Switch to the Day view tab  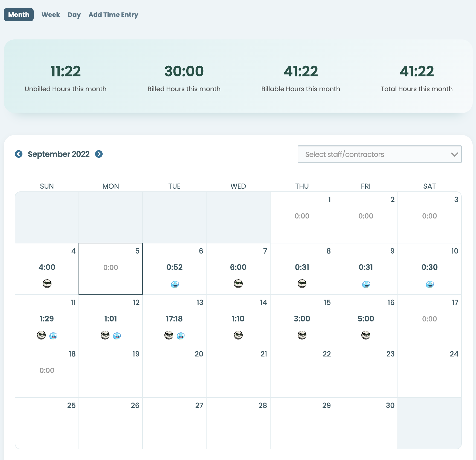[74, 15]
